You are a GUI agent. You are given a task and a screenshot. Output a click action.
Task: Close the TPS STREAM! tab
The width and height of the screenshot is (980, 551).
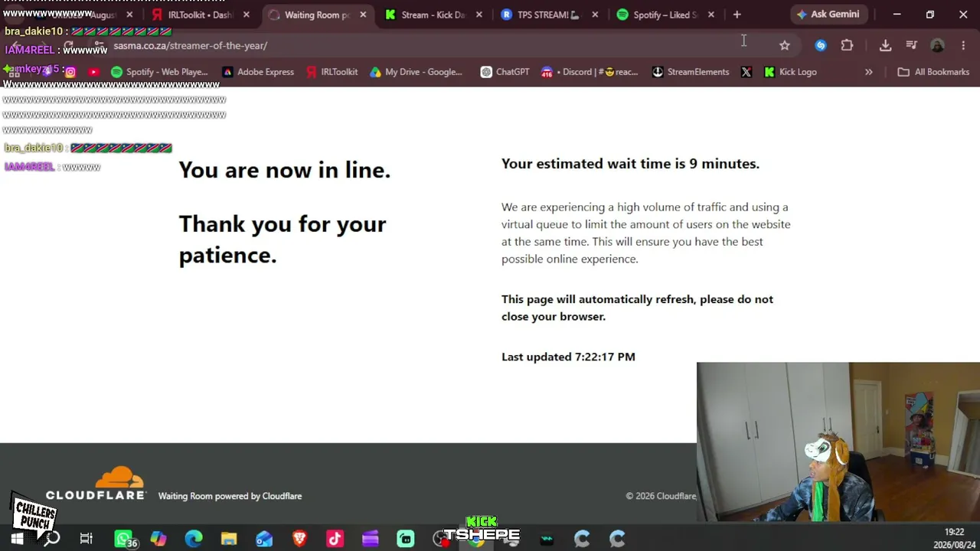coord(596,15)
